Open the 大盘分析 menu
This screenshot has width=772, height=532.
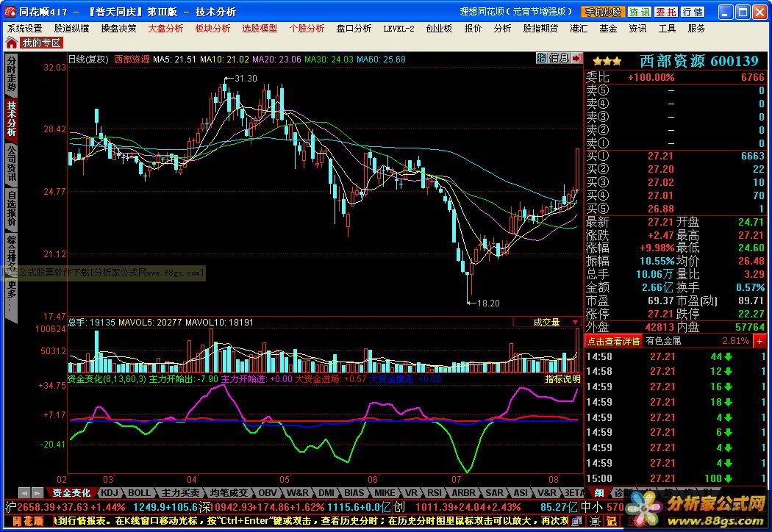pos(166,29)
